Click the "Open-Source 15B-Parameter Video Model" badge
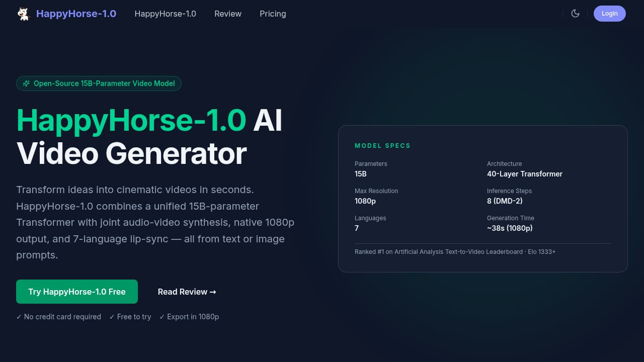Screen dimensions: 644x362 coord(99,83)
